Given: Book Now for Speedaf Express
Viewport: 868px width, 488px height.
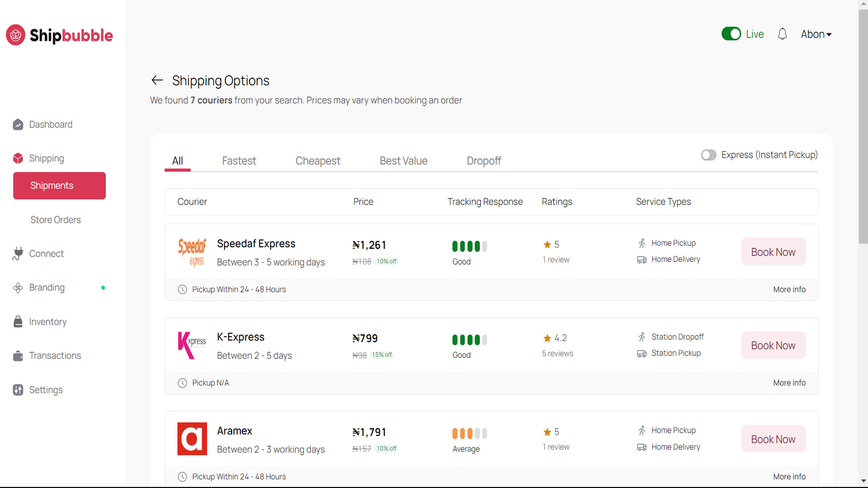Looking at the screenshot, I should pyautogui.click(x=773, y=252).
